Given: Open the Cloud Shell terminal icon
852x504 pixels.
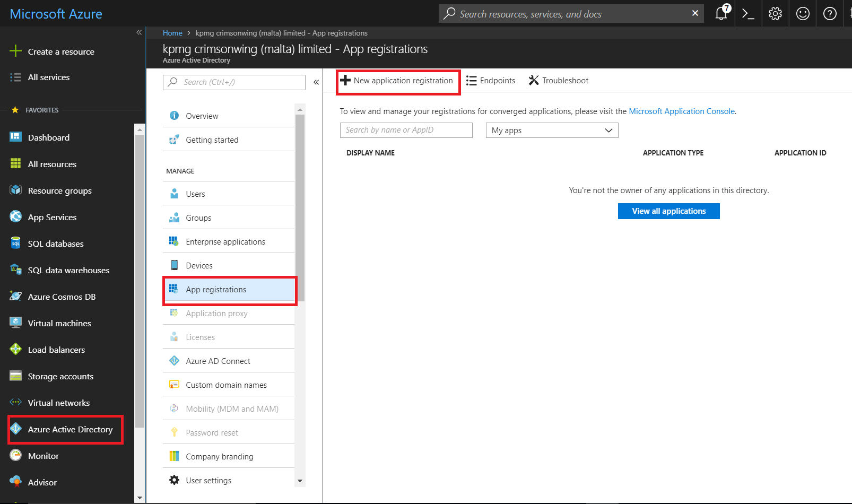Looking at the screenshot, I should pos(748,13).
